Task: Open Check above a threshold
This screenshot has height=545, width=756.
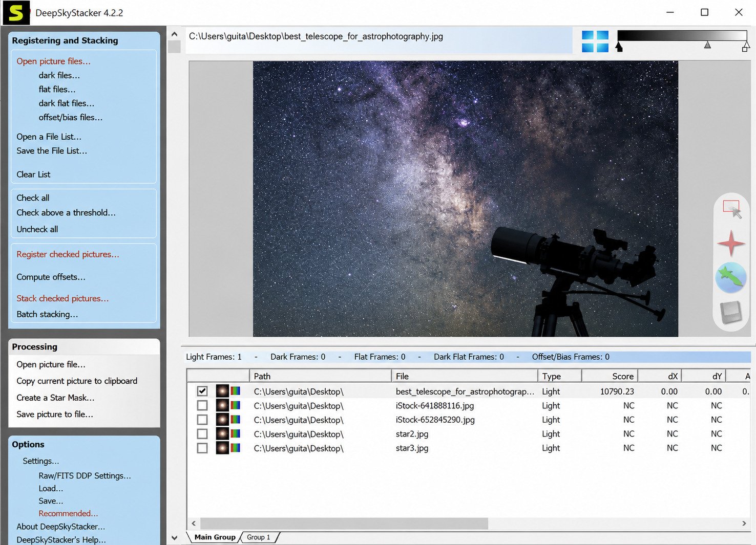Action: pyautogui.click(x=66, y=212)
